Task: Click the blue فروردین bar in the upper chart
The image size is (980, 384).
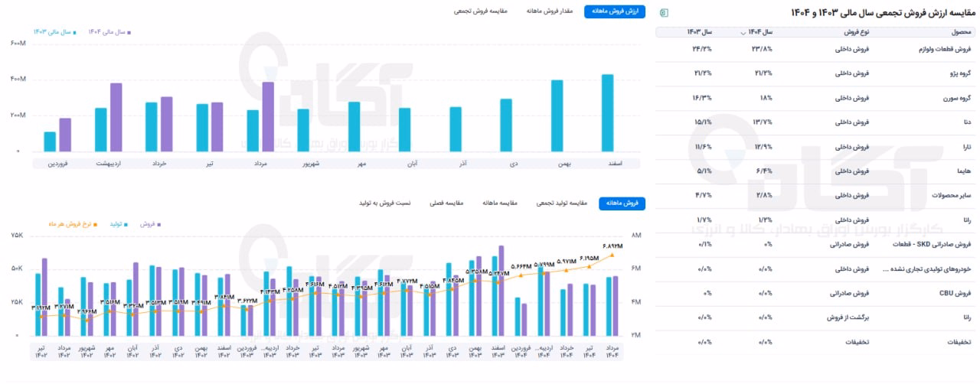Action: point(50,142)
